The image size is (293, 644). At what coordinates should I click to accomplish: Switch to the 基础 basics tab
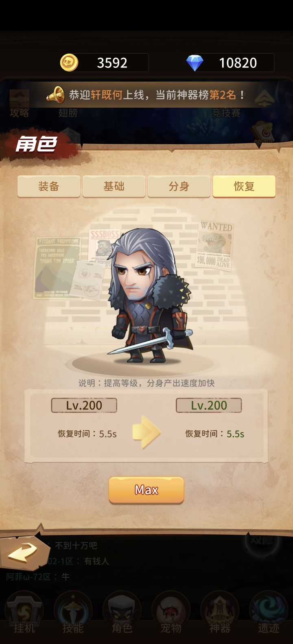click(114, 187)
